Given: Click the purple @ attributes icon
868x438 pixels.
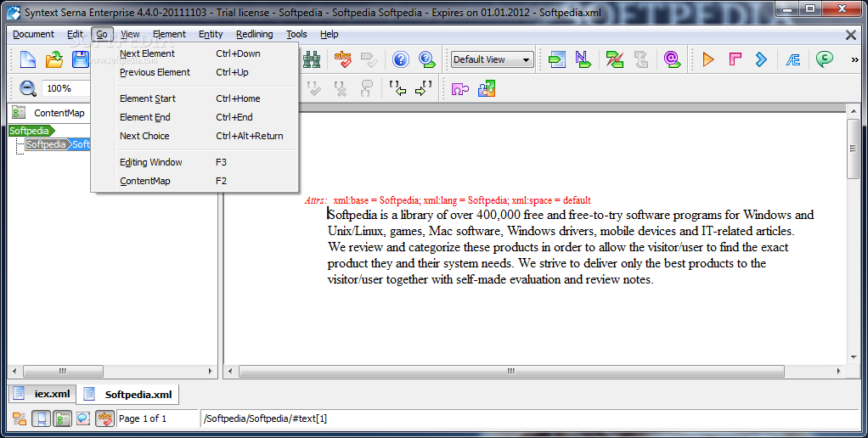Looking at the screenshot, I should (672, 59).
